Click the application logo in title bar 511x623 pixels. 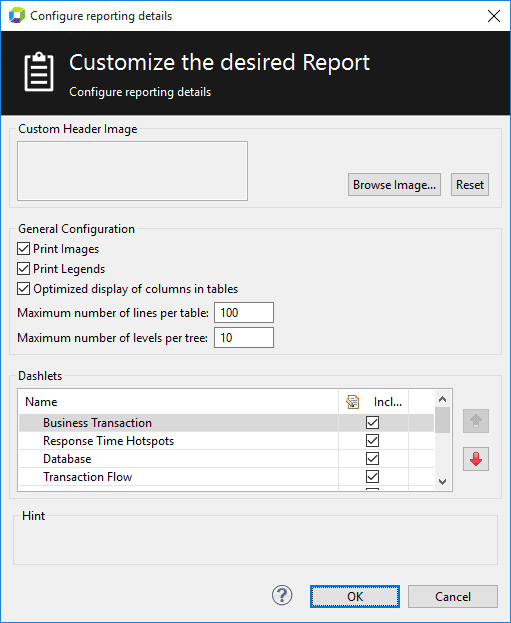click(x=17, y=15)
